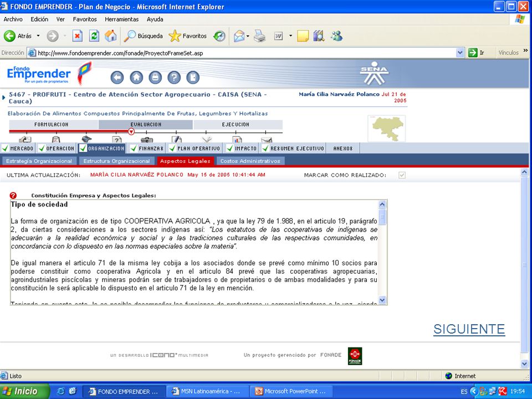The width and height of the screenshot is (532, 399).
Task: Open the ANEXOS section tab
Action: 342,149
